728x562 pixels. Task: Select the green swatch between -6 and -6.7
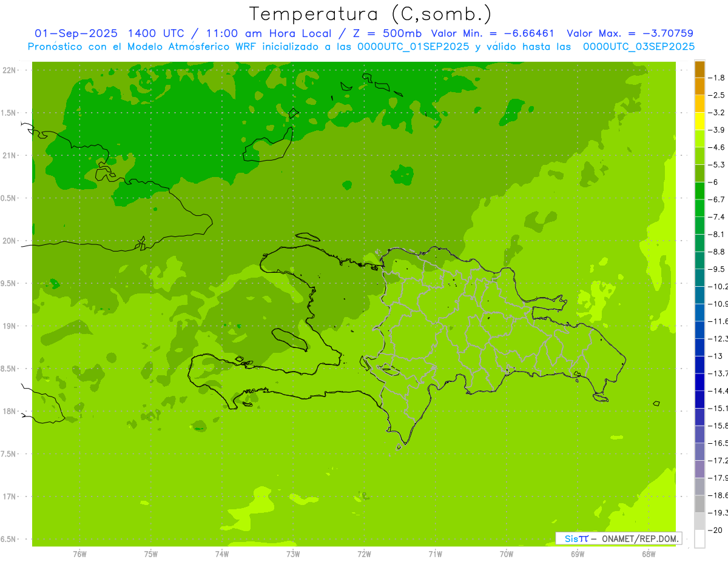(x=699, y=190)
